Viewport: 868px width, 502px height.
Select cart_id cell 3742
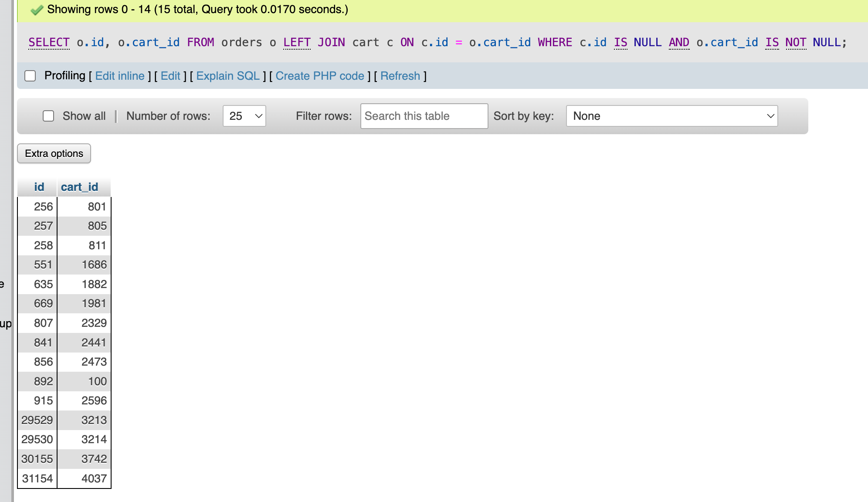(84, 459)
